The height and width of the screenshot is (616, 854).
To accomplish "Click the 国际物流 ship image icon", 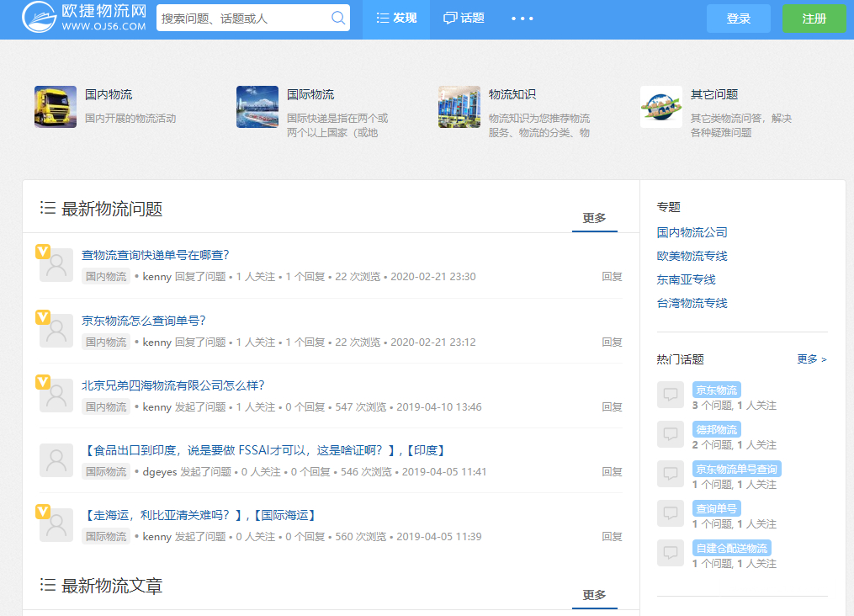I will tap(257, 107).
